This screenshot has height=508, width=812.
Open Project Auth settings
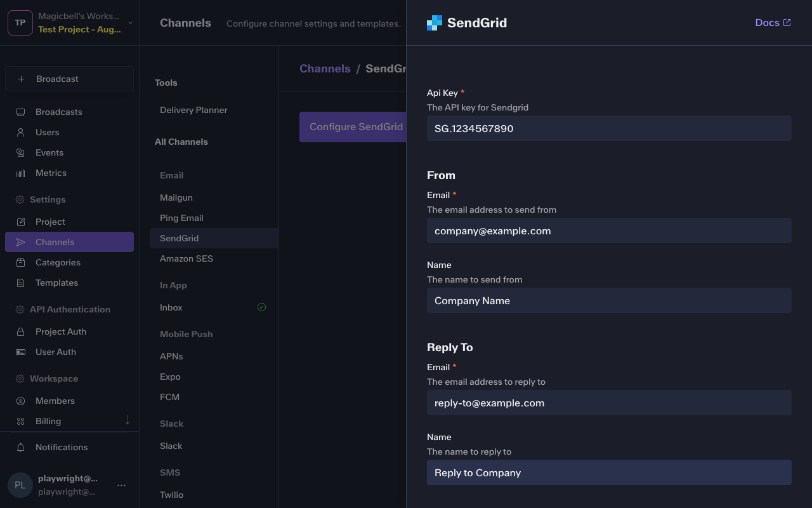click(x=70, y=331)
